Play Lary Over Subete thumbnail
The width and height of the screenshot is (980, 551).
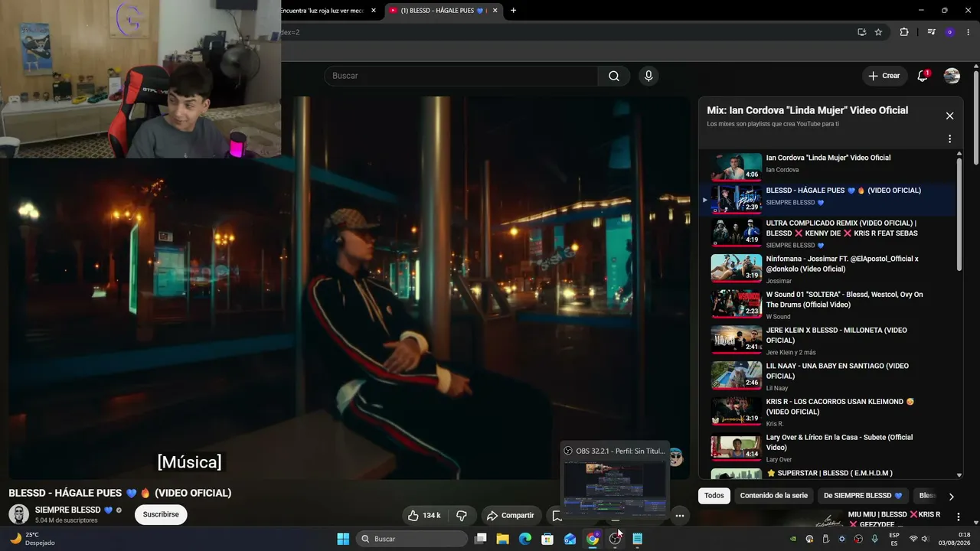(737, 447)
